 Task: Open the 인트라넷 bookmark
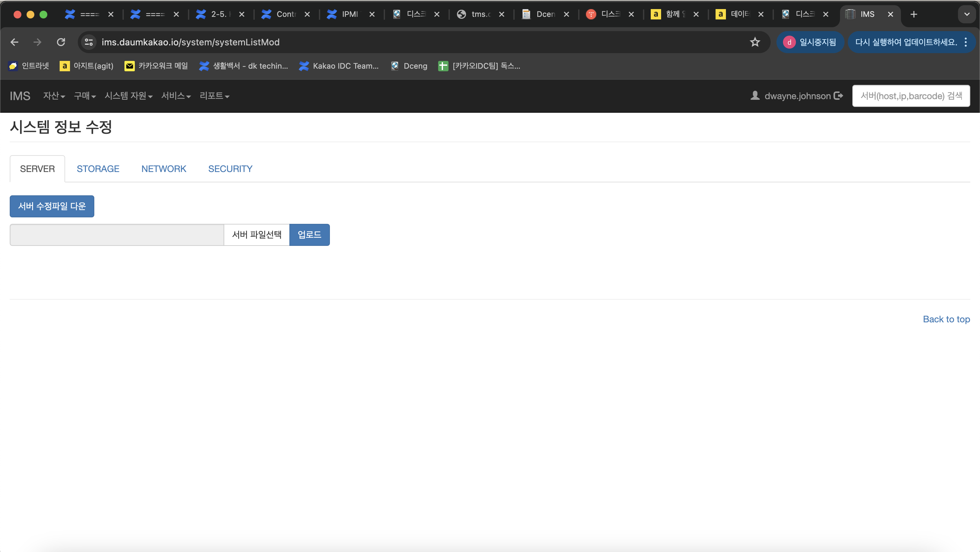point(29,66)
